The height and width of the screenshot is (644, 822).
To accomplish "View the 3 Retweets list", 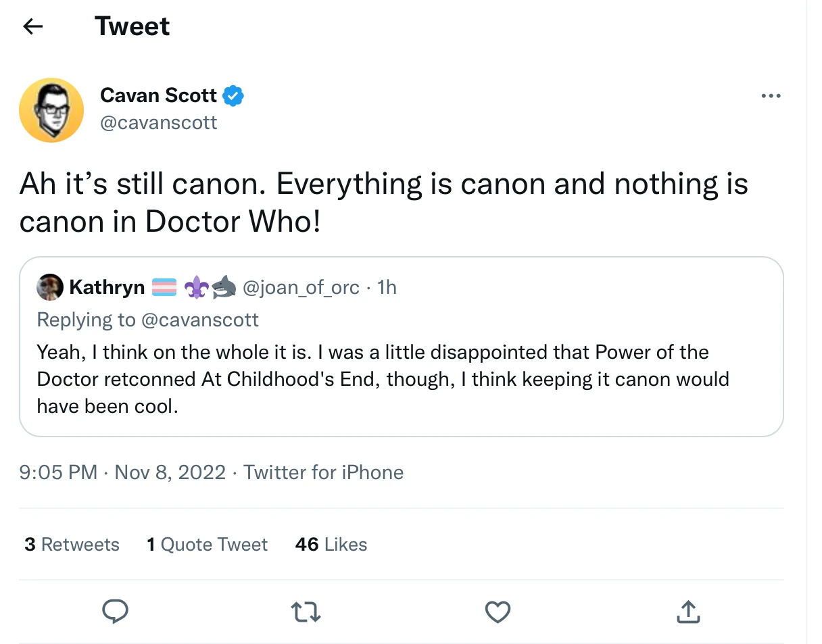I will point(72,545).
